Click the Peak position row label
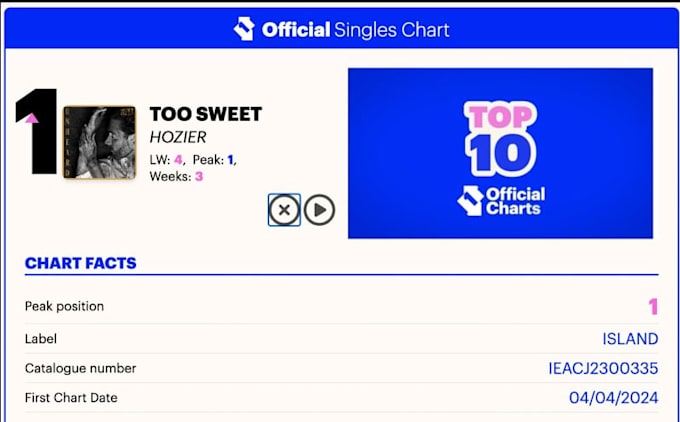 pyautogui.click(x=64, y=306)
